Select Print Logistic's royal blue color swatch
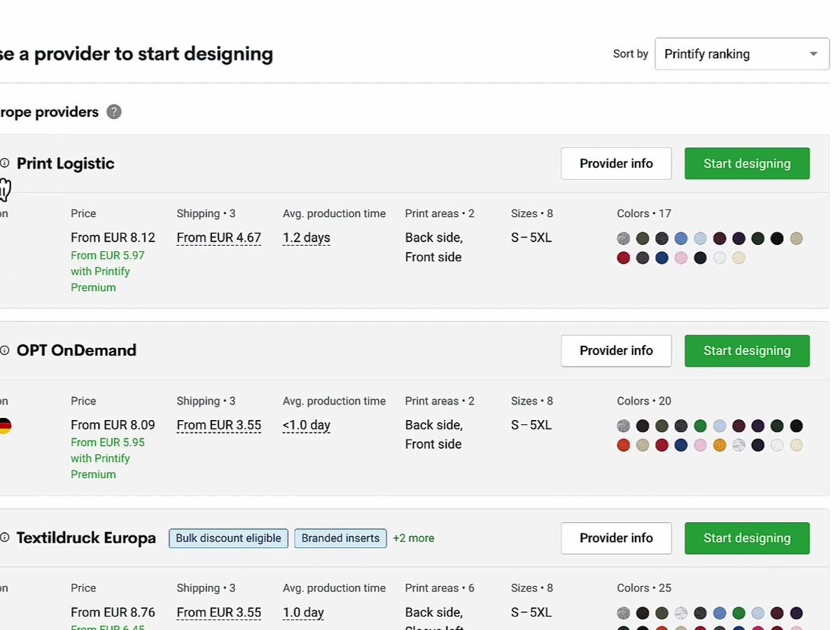This screenshot has width=840, height=630. (662, 258)
